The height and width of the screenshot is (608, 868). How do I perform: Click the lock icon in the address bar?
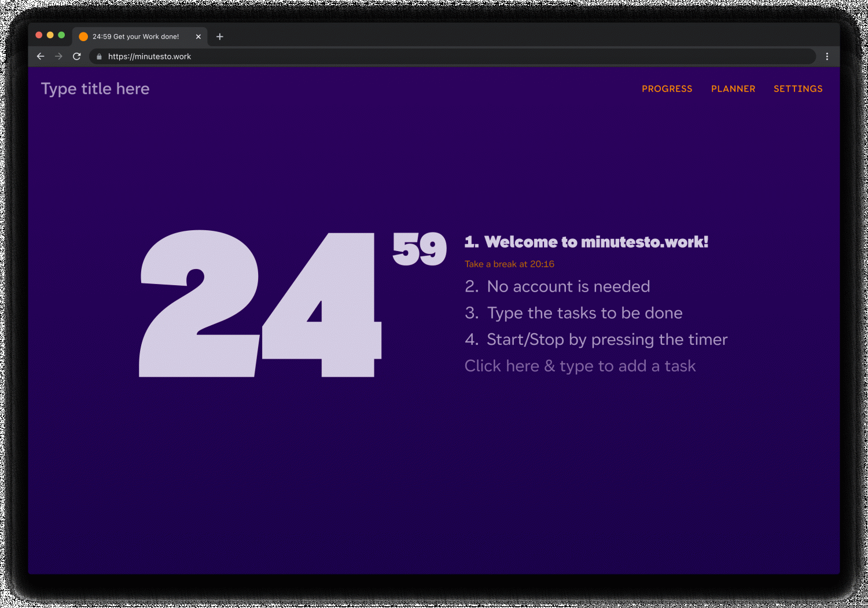tap(100, 57)
